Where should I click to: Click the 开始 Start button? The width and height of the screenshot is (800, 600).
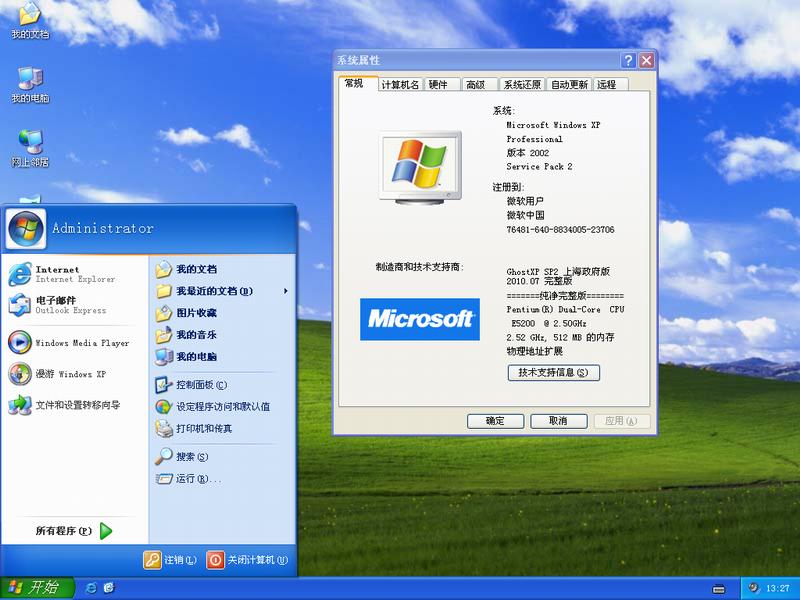coord(37,588)
